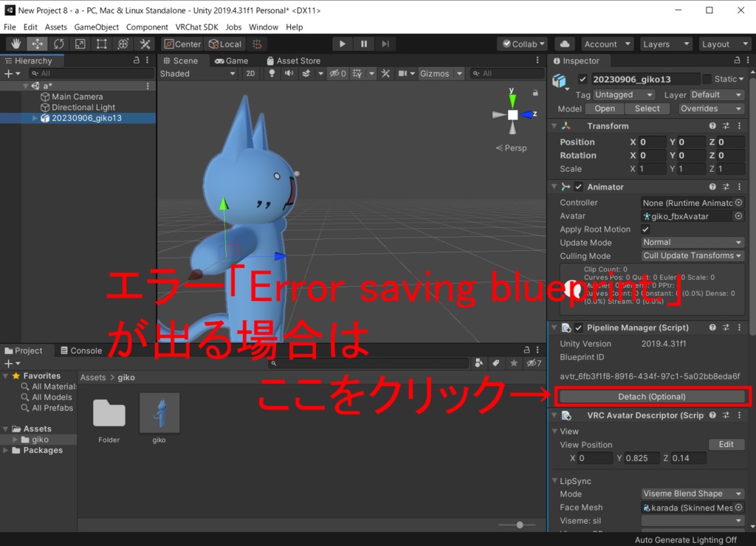The width and height of the screenshot is (756, 546).
Task: Open the GameObject menu
Action: [x=97, y=27]
